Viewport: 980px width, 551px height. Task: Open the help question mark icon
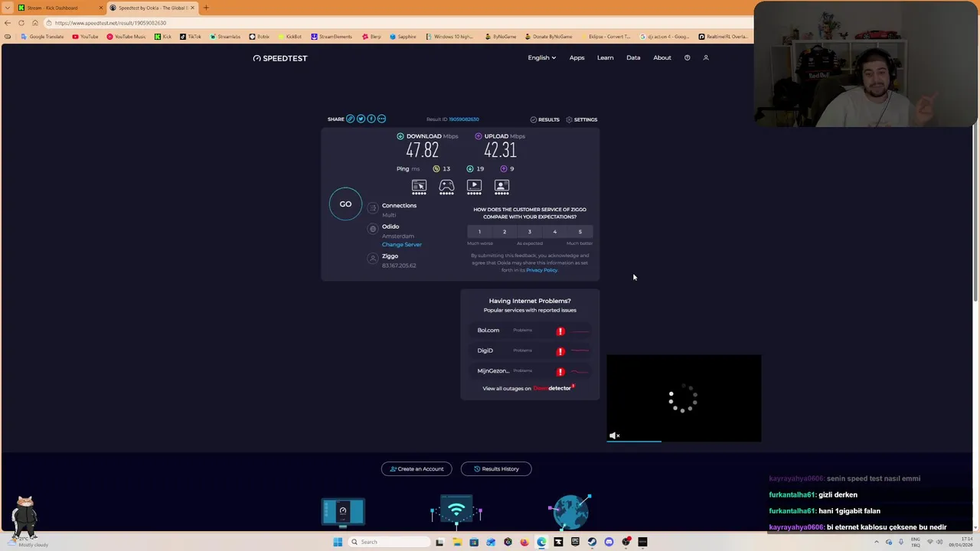click(687, 57)
